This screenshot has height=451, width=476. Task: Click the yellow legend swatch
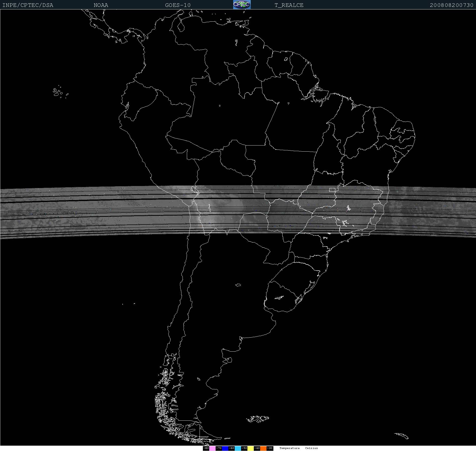tap(250, 448)
